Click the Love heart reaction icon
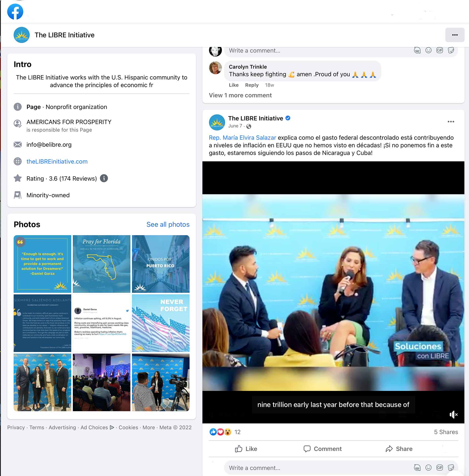 pyautogui.click(x=220, y=432)
